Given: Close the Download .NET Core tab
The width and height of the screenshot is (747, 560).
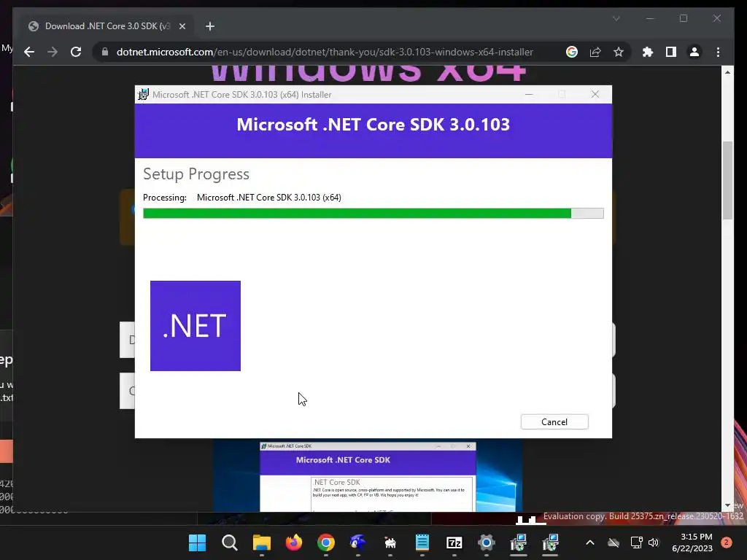Looking at the screenshot, I should [x=182, y=26].
